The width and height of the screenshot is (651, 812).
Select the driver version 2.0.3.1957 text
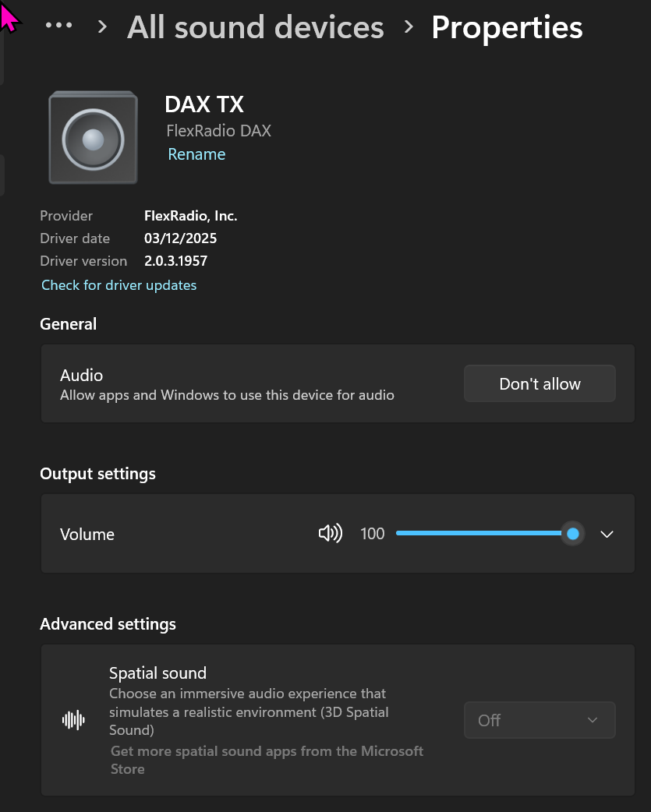click(175, 261)
